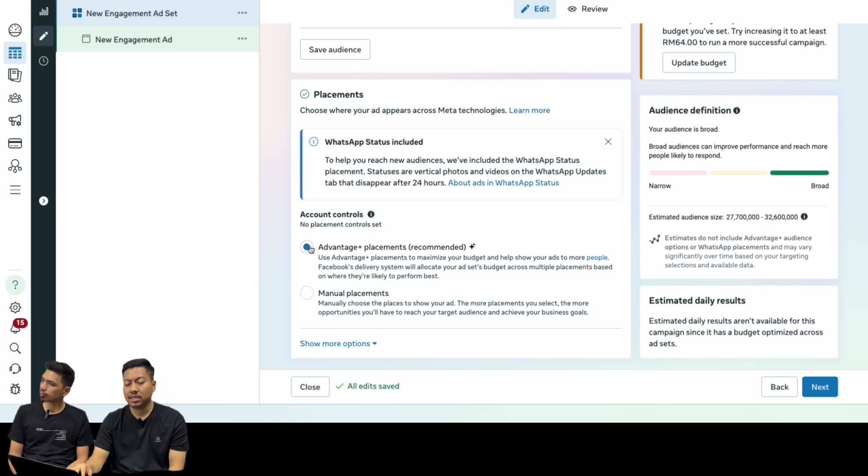Expand the sidebar with arrow button
This screenshot has height=476, width=868.
click(43, 201)
